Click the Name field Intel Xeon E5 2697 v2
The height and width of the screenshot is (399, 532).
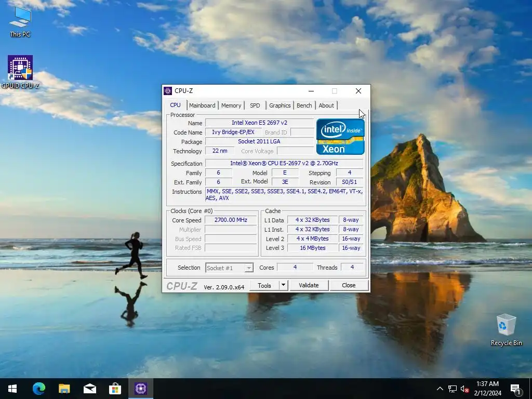(x=260, y=123)
